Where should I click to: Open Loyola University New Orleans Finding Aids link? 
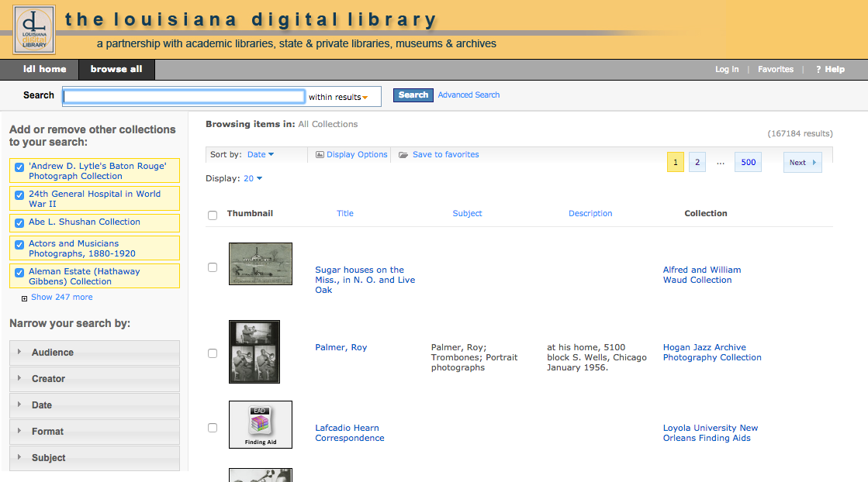pyautogui.click(x=711, y=433)
